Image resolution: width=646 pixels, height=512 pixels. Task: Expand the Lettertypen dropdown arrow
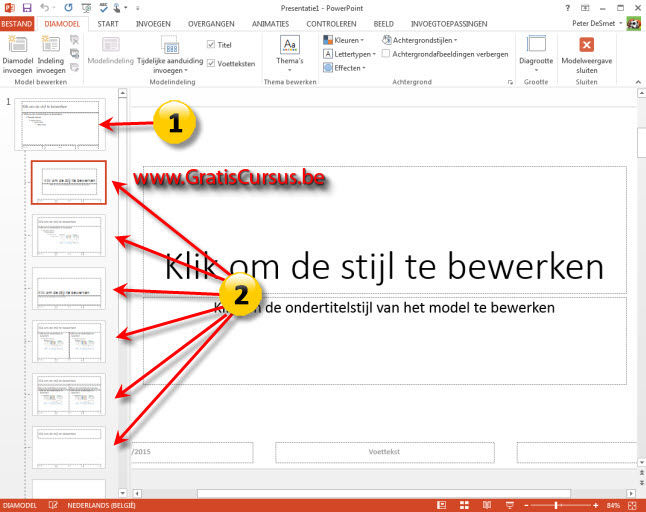coord(374,54)
